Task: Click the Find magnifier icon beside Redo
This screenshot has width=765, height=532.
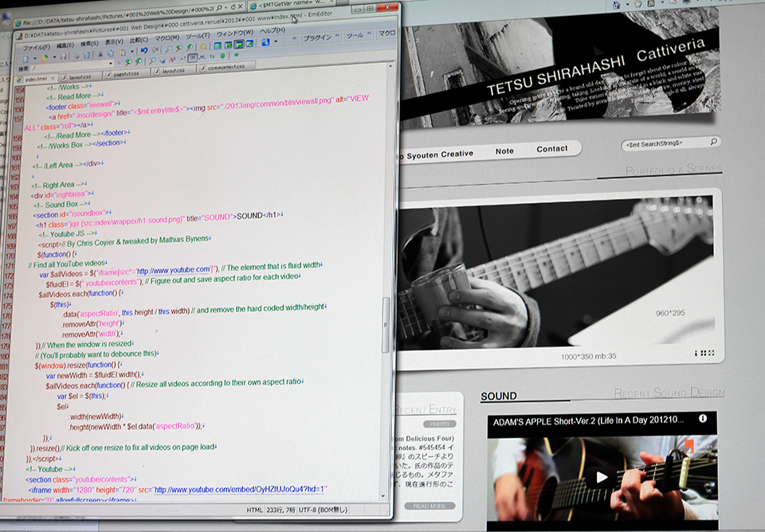Action: [168, 49]
